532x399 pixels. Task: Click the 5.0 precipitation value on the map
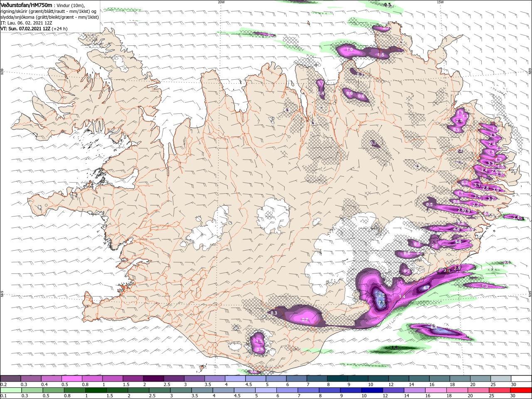pos(458,241)
